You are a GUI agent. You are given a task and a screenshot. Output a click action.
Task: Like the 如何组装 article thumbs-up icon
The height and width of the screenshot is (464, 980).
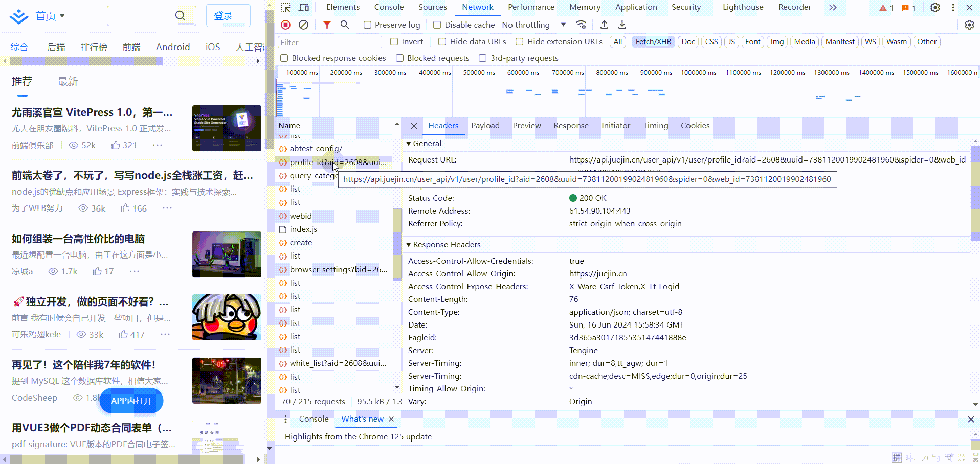tap(97, 271)
